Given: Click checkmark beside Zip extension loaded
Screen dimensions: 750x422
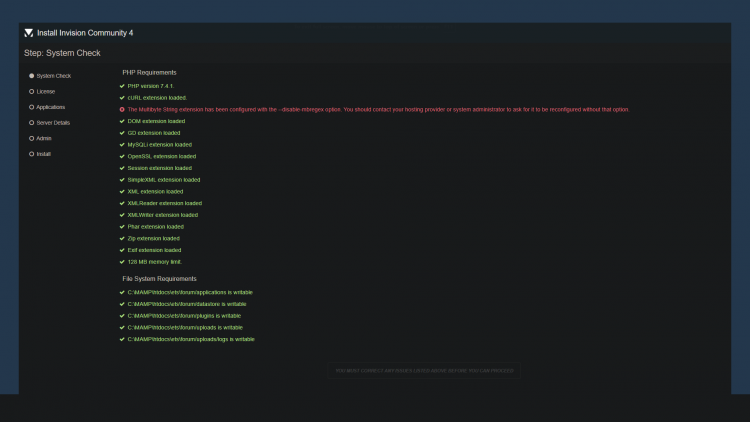Looking at the screenshot, I should [122, 238].
